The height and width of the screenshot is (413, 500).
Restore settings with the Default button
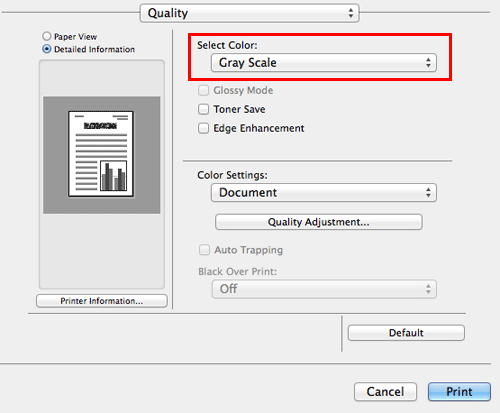pyautogui.click(x=406, y=333)
